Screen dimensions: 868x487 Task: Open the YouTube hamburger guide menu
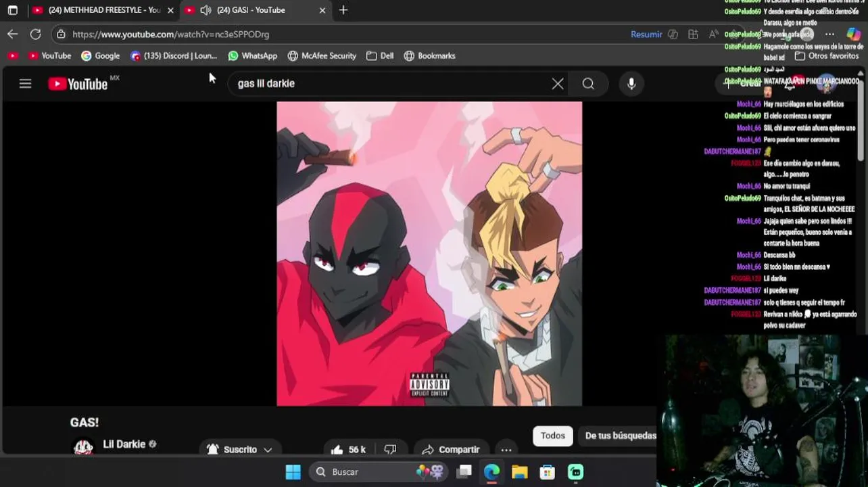point(25,84)
